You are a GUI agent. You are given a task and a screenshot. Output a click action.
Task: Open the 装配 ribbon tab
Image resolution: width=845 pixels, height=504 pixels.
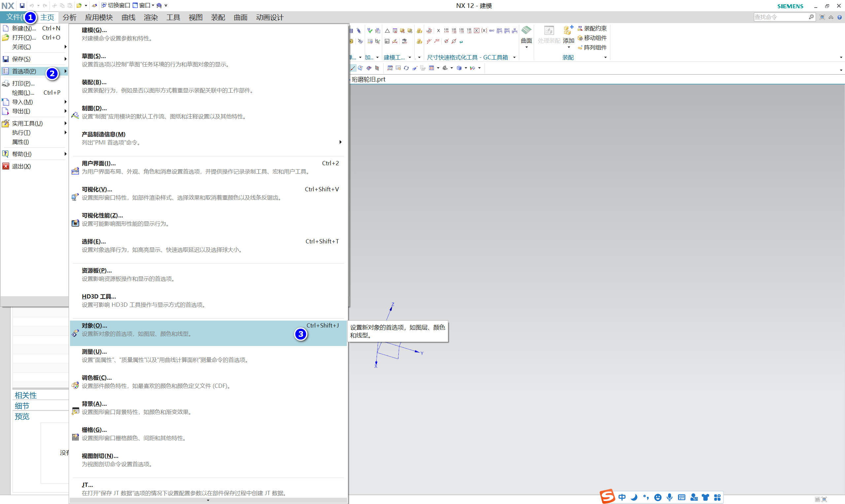pos(218,17)
